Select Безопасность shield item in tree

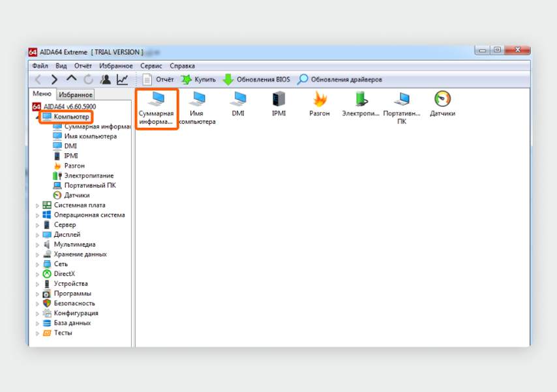click(69, 303)
